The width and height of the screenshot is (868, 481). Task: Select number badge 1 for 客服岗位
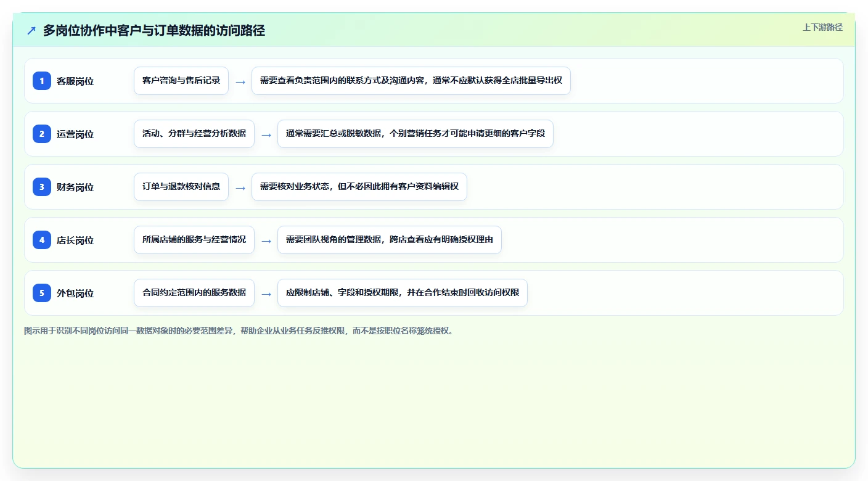(x=42, y=81)
